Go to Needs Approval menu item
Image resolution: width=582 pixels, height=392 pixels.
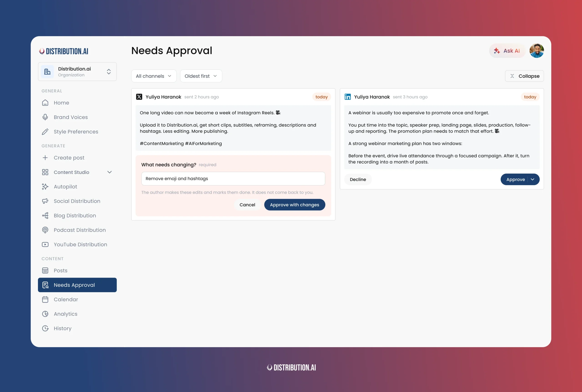(x=77, y=285)
